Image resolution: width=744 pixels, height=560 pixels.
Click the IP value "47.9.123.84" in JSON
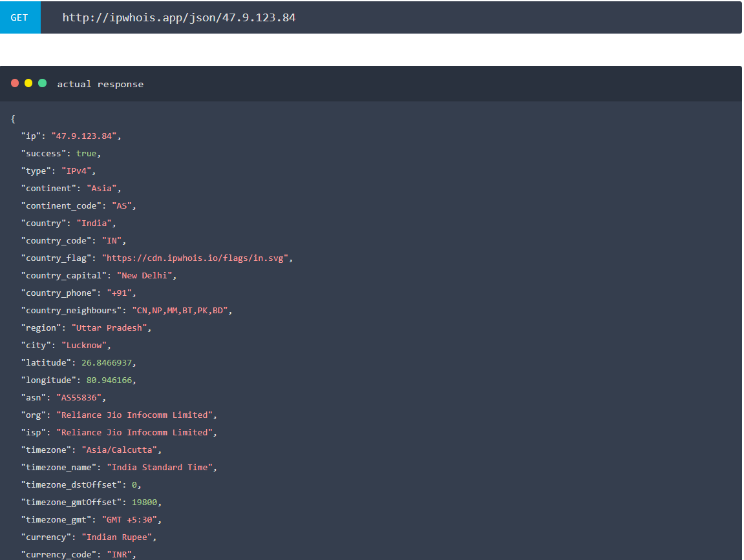85,136
